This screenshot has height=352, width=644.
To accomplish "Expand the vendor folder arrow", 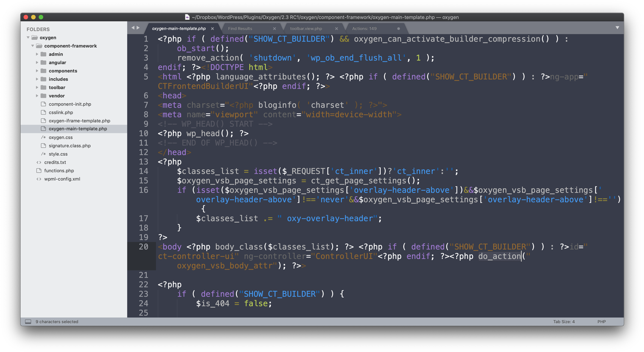I will point(37,96).
